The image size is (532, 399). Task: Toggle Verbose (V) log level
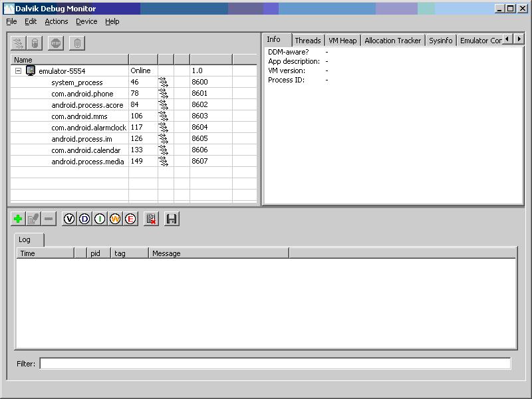[x=69, y=219]
